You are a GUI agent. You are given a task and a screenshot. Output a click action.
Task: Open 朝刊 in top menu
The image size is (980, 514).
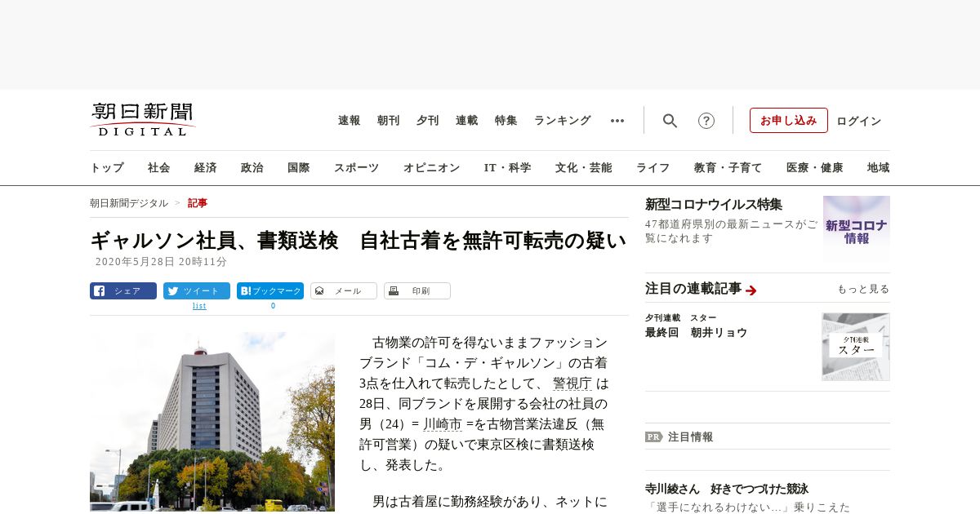[389, 121]
